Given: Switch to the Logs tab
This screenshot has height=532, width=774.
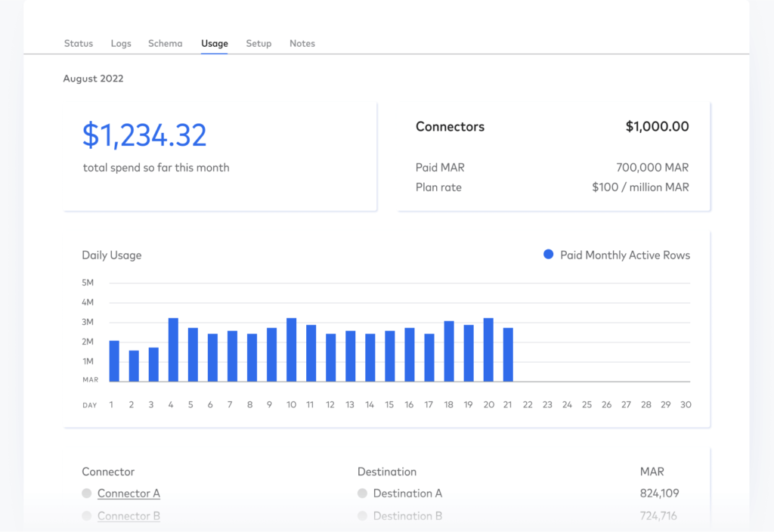Looking at the screenshot, I should 121,44.
